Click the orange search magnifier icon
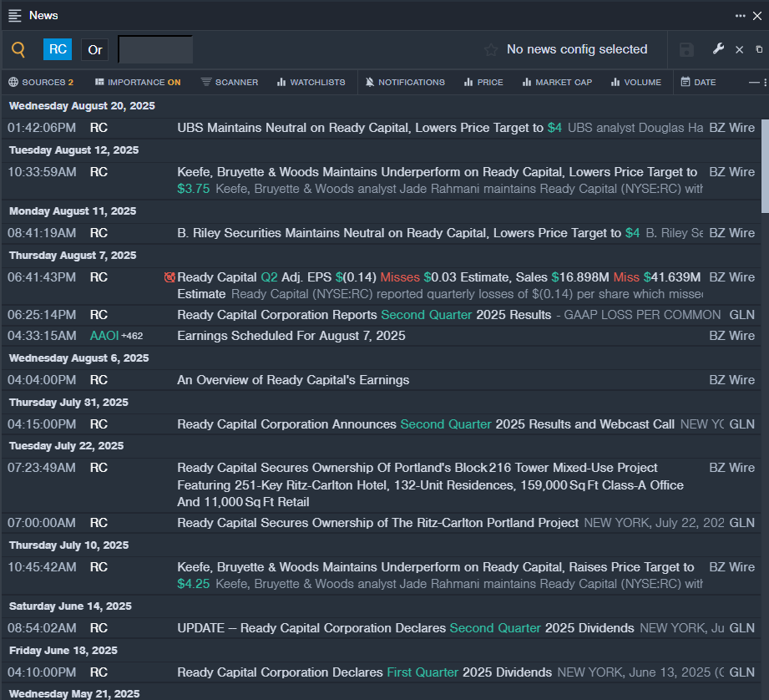 click(18, 49)
